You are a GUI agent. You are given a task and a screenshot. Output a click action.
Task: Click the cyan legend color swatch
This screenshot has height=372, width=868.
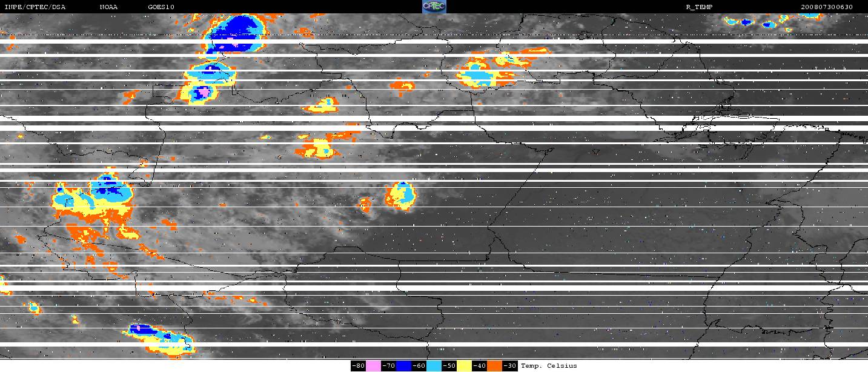coord(434,366)
